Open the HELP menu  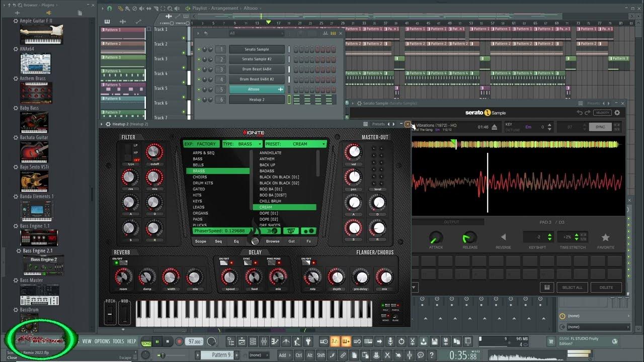[132, 341]
